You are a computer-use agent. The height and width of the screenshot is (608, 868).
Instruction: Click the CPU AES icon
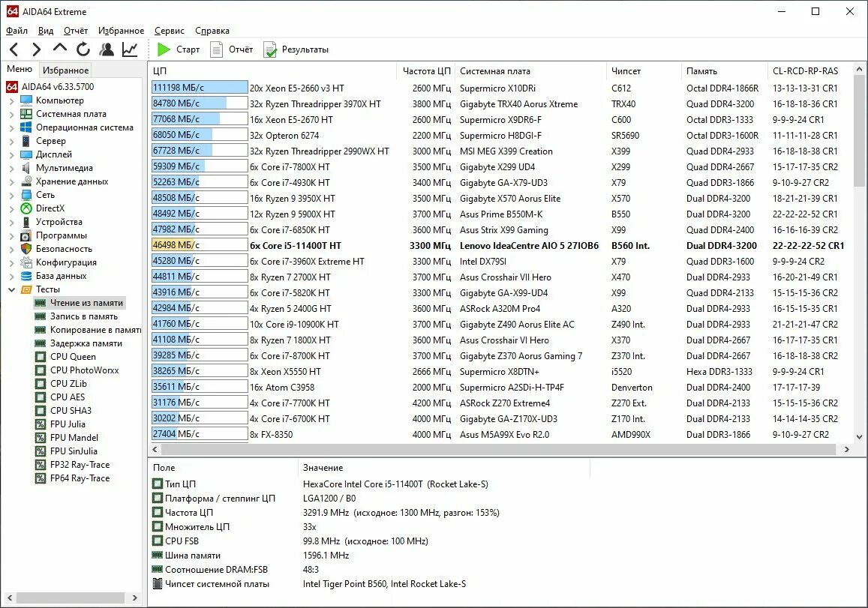pyautogui.click(x=41, y=397)
